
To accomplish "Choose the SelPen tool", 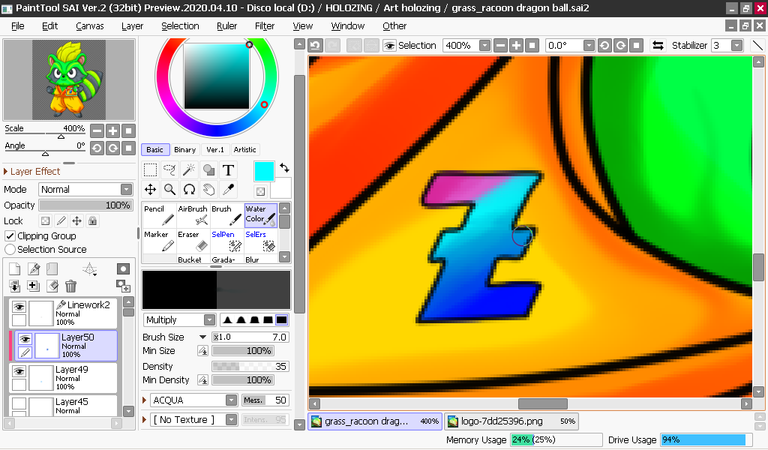I will click(x=227, y=241).
